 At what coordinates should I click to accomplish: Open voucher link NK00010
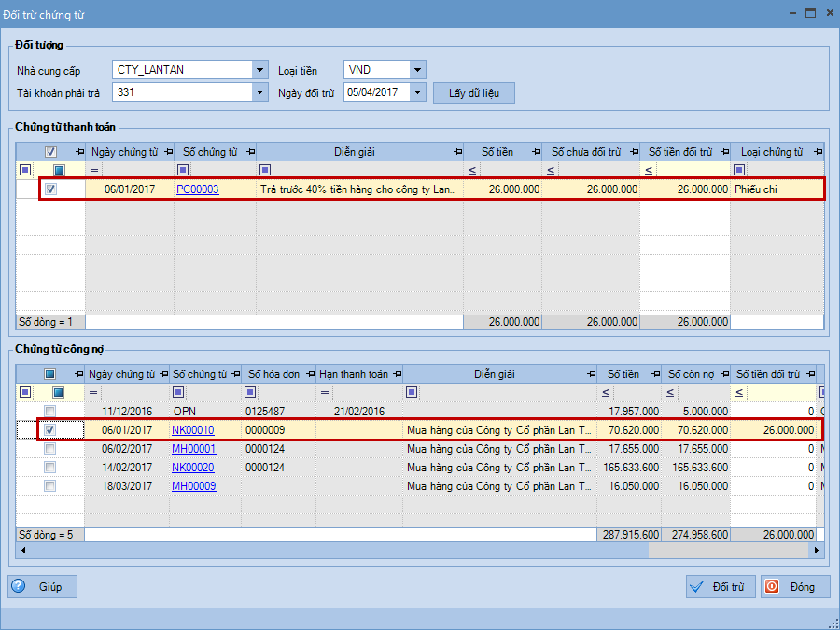pyautogui.click(x=192, y=430)
